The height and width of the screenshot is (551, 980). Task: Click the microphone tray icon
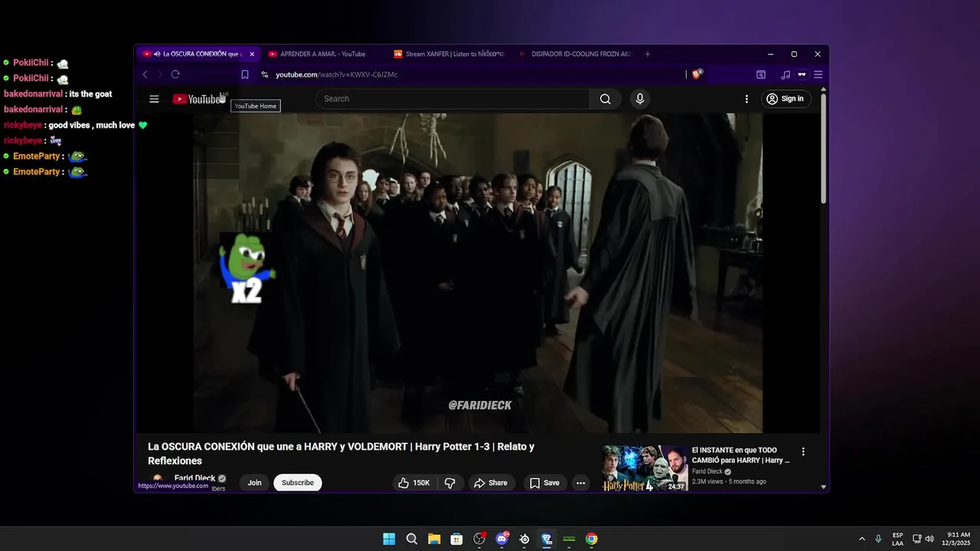(x=878, y=539)
